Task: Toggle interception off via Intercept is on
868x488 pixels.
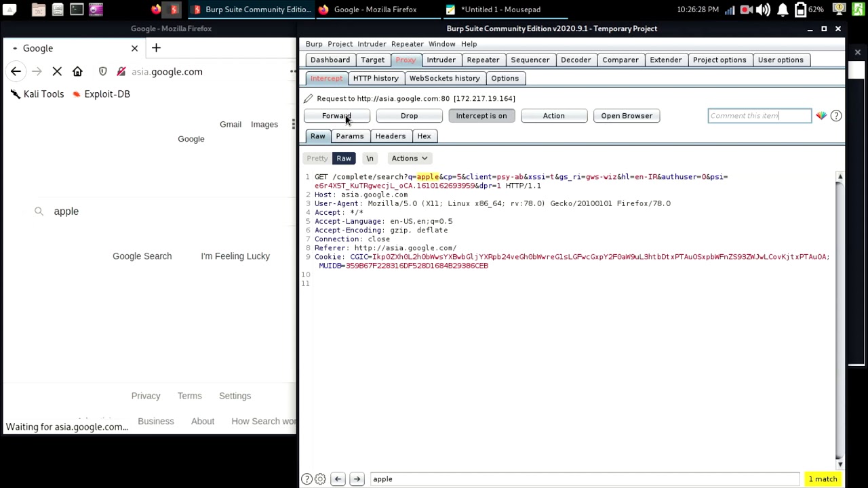Action: point(481,115)
